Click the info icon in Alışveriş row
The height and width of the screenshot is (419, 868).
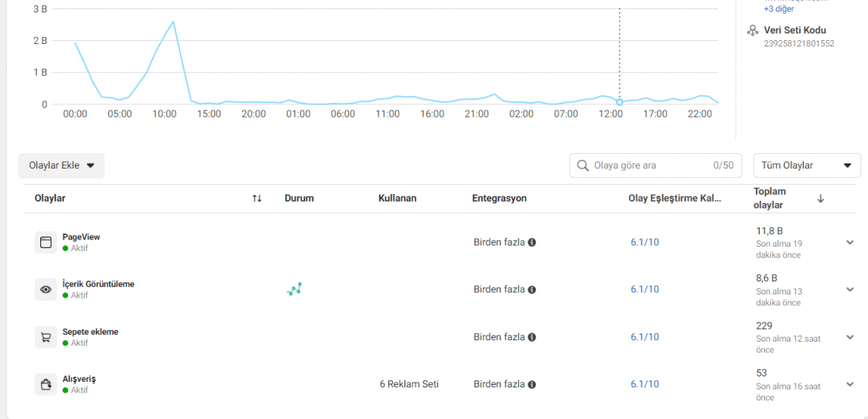531,384
